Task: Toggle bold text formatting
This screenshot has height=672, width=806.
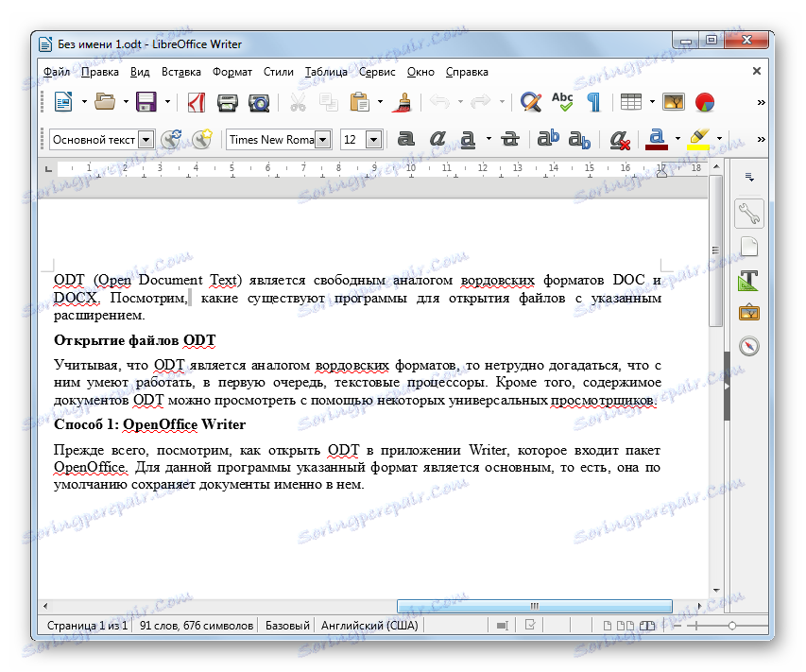Action: tap(405, 139)
